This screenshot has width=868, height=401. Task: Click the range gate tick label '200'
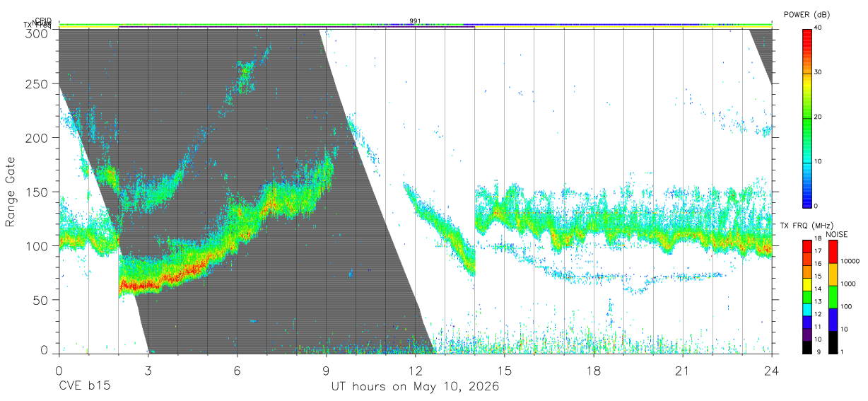[x=38, y=138]
